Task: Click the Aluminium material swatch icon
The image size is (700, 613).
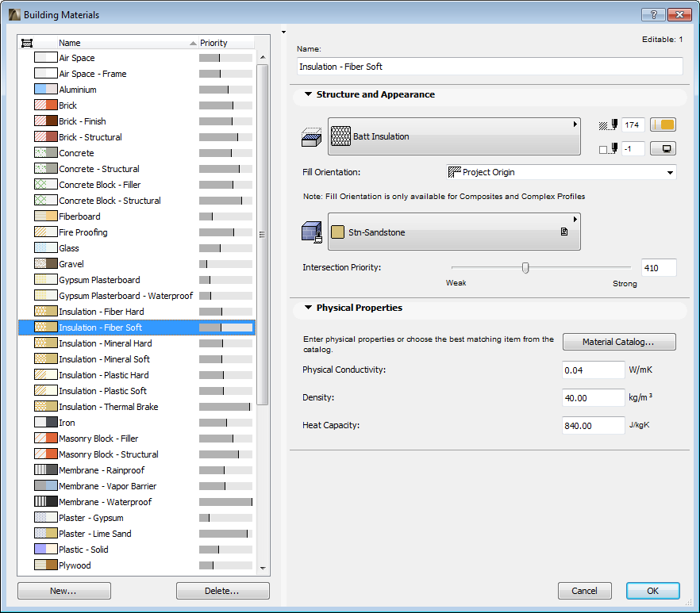Action: (x=45, y=90)
